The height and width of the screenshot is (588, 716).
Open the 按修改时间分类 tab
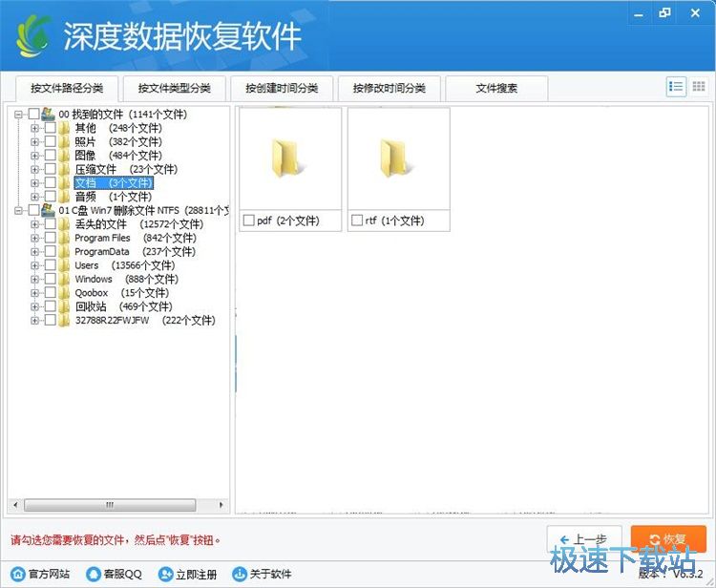(390, 88)
